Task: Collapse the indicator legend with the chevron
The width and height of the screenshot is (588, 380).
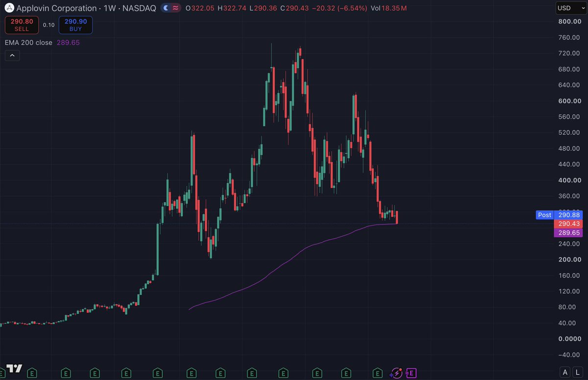Action: (12, 55)
